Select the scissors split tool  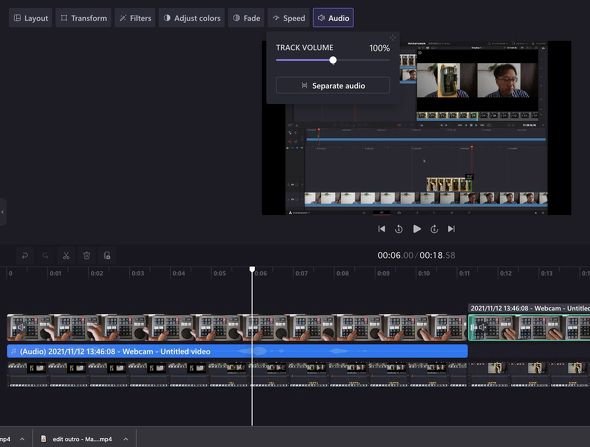(x=66, y=256)
